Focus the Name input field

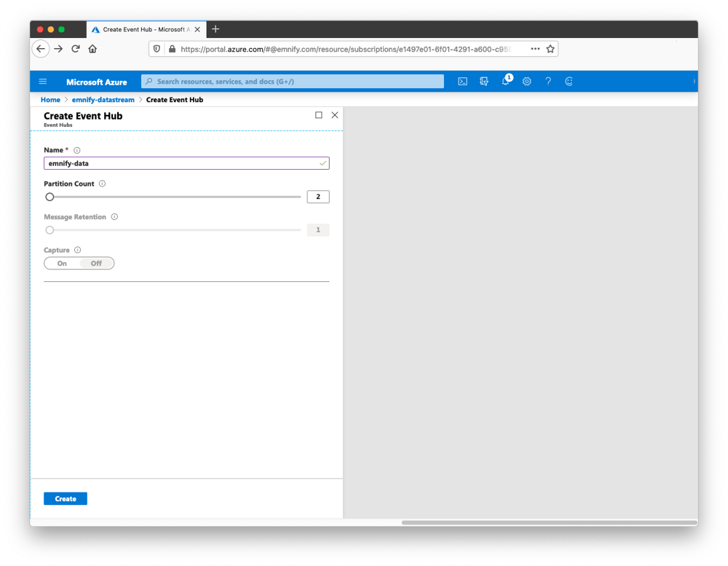pyautogui.click(x=186, y=163)
